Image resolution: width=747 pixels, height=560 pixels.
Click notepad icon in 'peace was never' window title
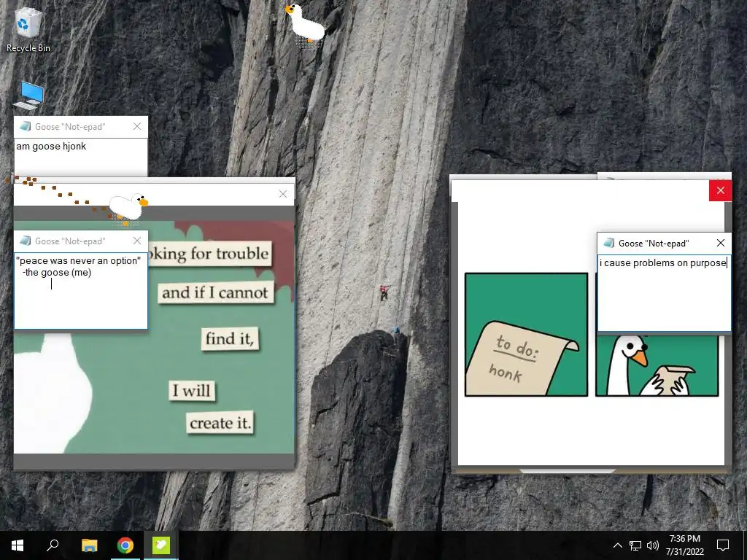tap(26, 241)
